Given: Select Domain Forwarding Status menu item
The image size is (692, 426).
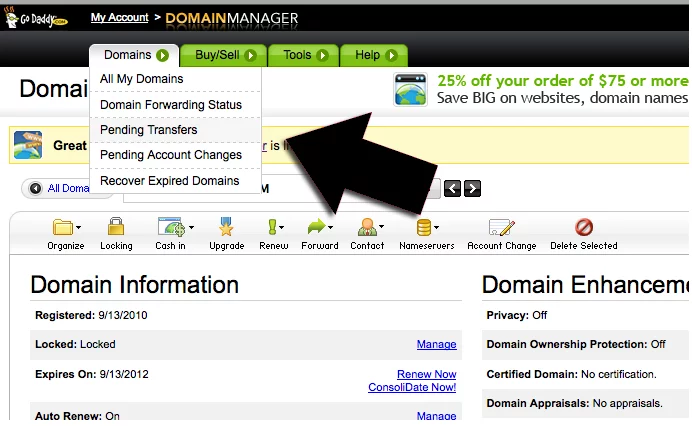Looking at the screenshot, I should pyautogui.click(x=170, y=104).
